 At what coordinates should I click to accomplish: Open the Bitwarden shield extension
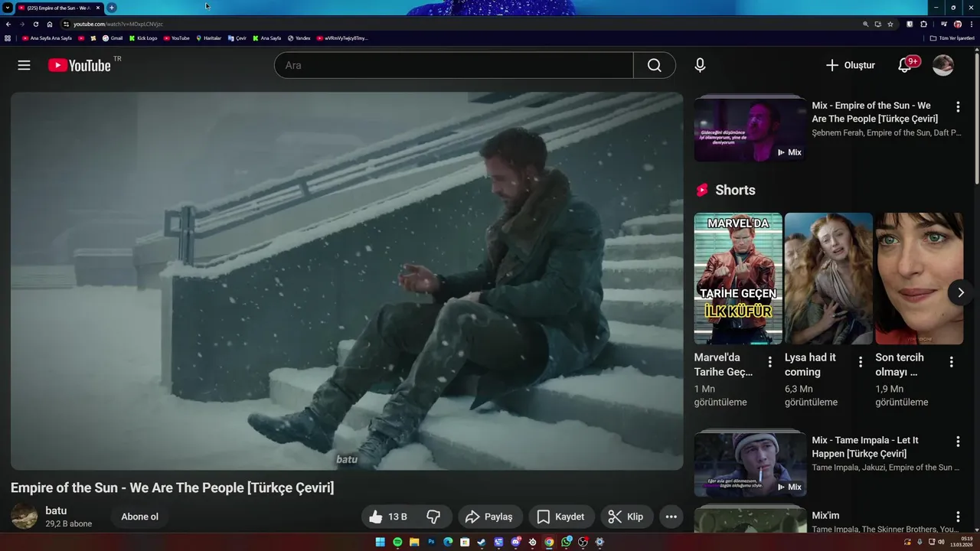[910, 24]
